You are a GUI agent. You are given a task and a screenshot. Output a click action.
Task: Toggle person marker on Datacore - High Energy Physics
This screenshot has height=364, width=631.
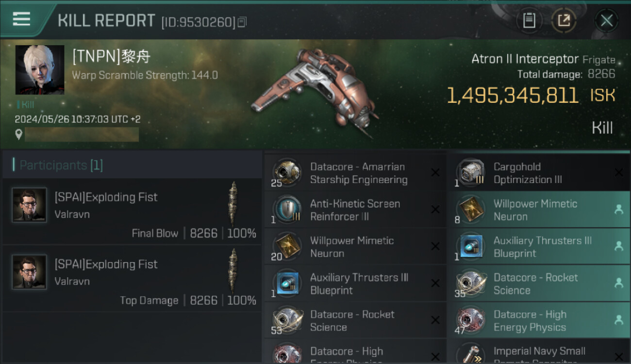pyautogui.click(x=618, y=320)
